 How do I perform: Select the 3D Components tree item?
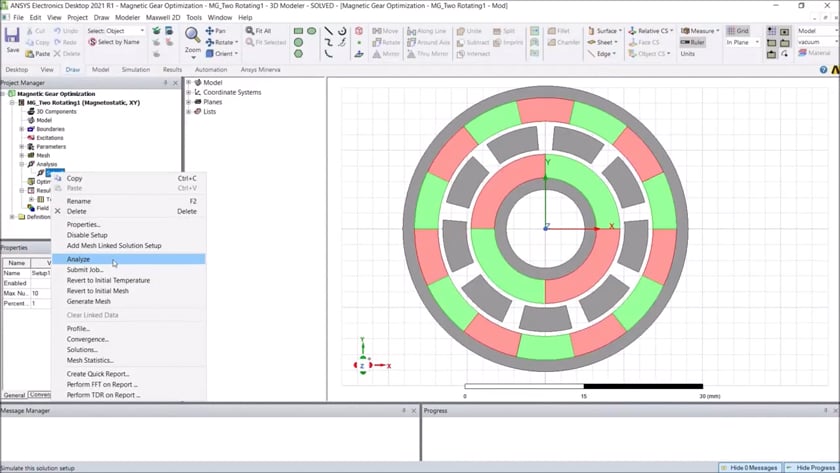[x=56, y=111]
